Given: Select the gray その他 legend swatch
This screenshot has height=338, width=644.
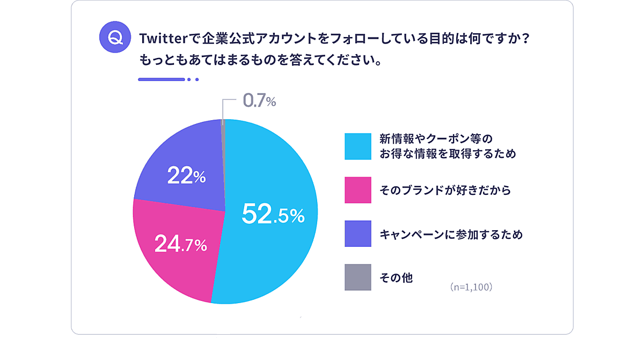Looking at the screenshot, I should point(358,277).
